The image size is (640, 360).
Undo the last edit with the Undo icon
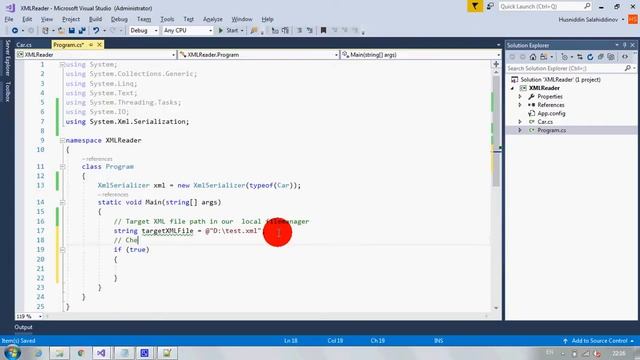coord(96,31)
